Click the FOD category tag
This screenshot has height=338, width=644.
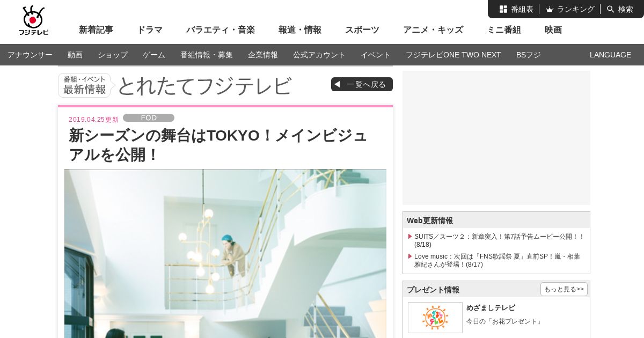149,118
